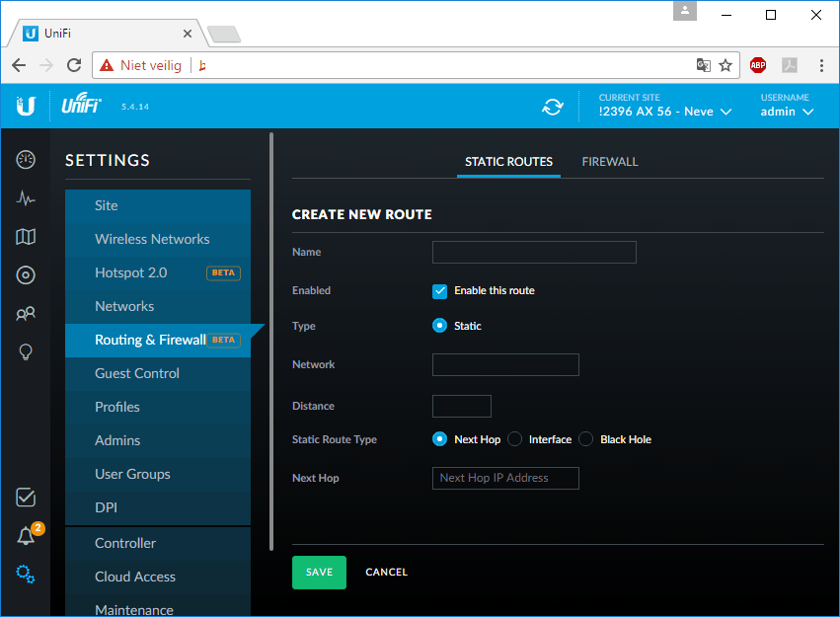Open Admins settings
Viewport: 840px width, 617px height.
tap(158, 441)
